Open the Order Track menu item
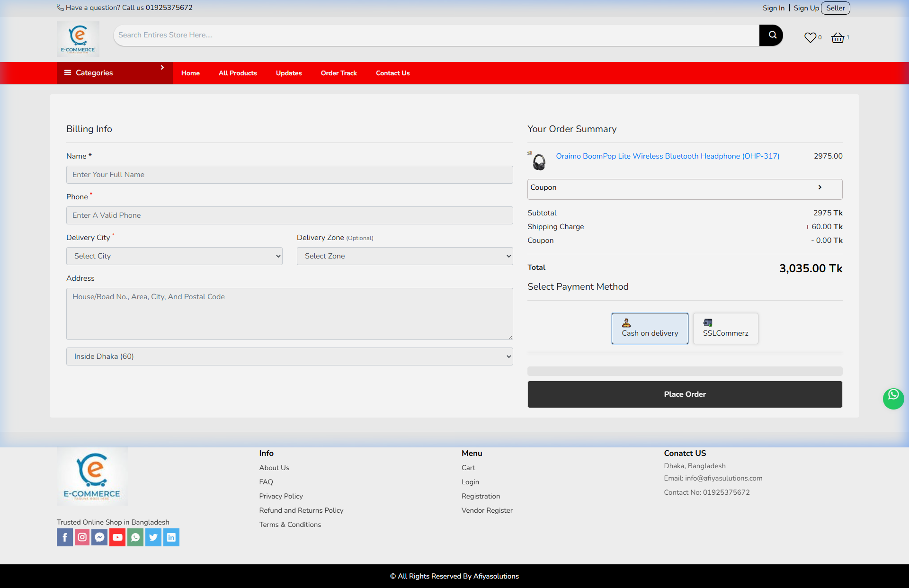909x588 pixels. 339,73
